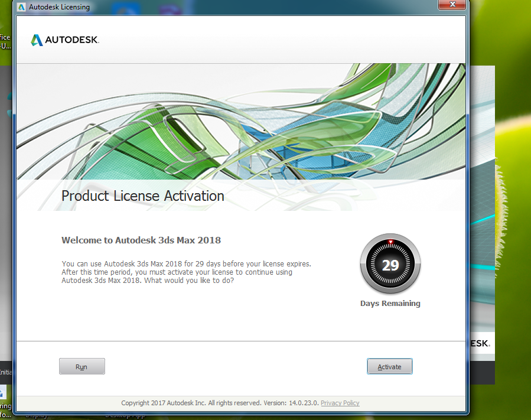Close the Autodesk Licensing window
Viewport: 531px width, 420px height.
click(x=452, y=5)
